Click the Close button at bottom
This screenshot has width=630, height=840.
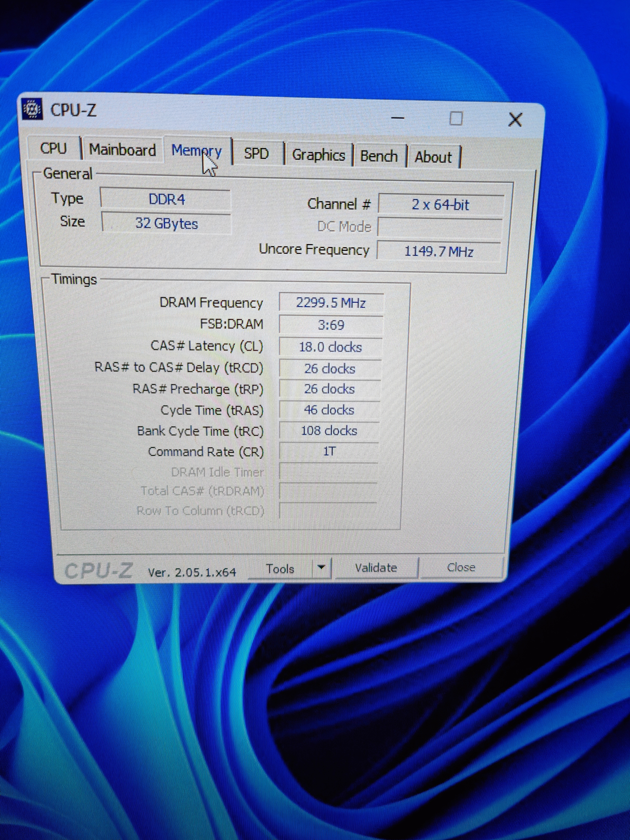point(461,567)
